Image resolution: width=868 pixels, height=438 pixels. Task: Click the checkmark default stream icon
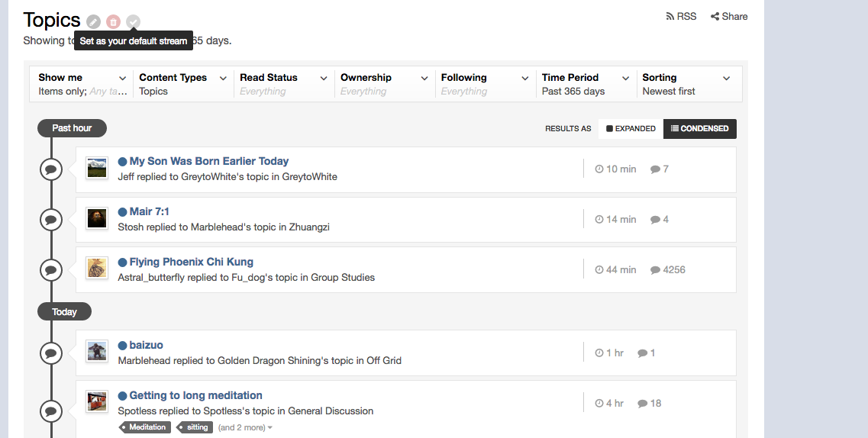[x=133, y=21]
